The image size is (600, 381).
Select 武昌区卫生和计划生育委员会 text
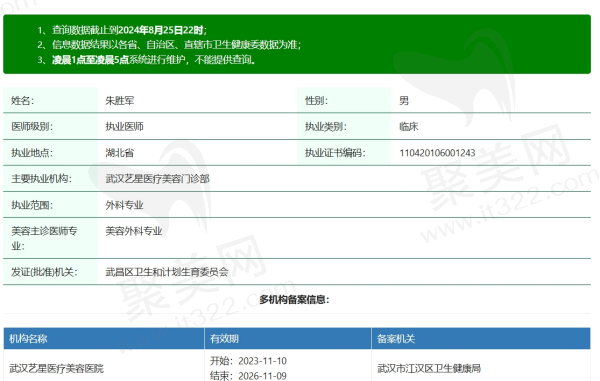[167, 272]
